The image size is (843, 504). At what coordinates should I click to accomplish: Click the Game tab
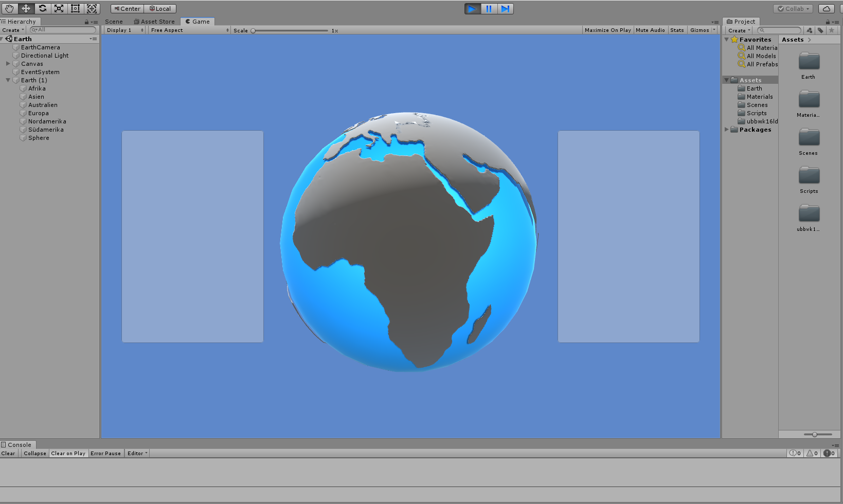pos(198,22)
